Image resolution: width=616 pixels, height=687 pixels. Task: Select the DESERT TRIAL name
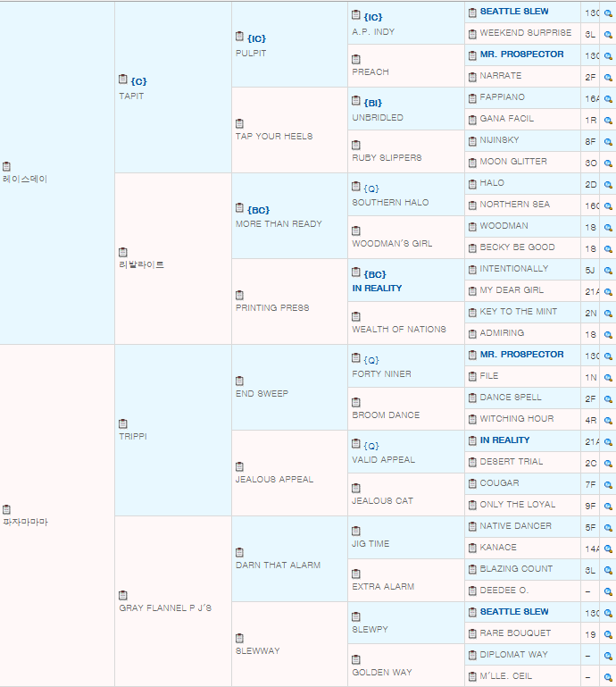click(512, 462)
